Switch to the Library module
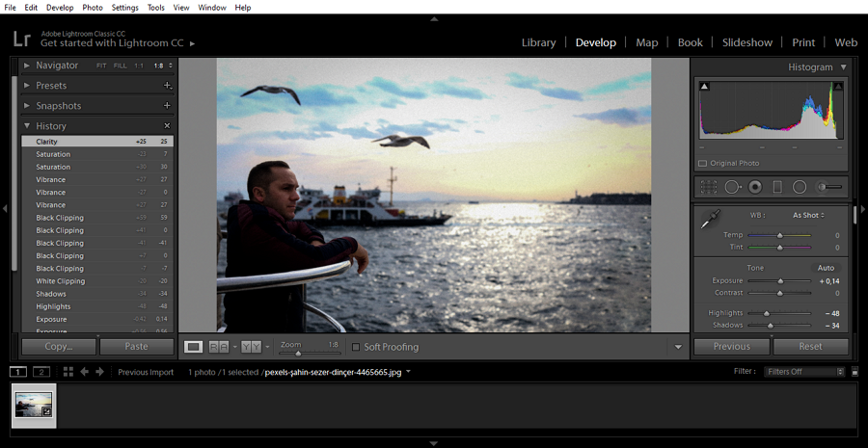The width and height of the screenshot is (868, 448). pyautogui.click(x=538, y=42)
